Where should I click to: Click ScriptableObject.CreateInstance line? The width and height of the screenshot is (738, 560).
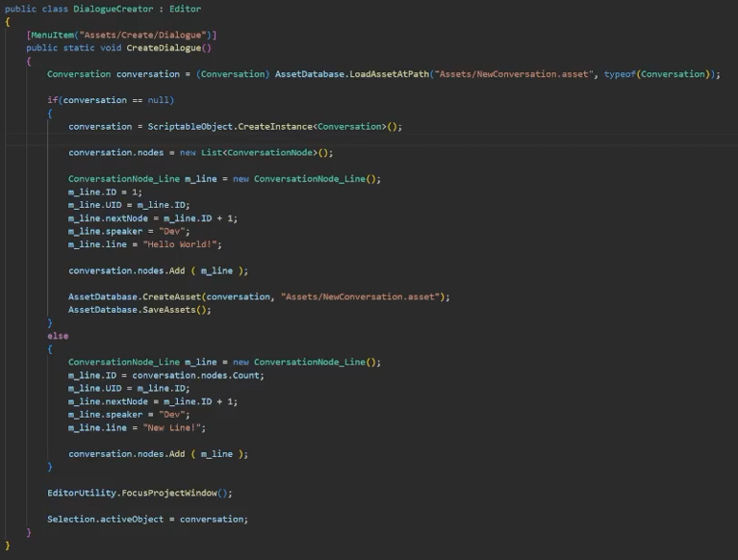pyautogui.click(x=236, y=127)
